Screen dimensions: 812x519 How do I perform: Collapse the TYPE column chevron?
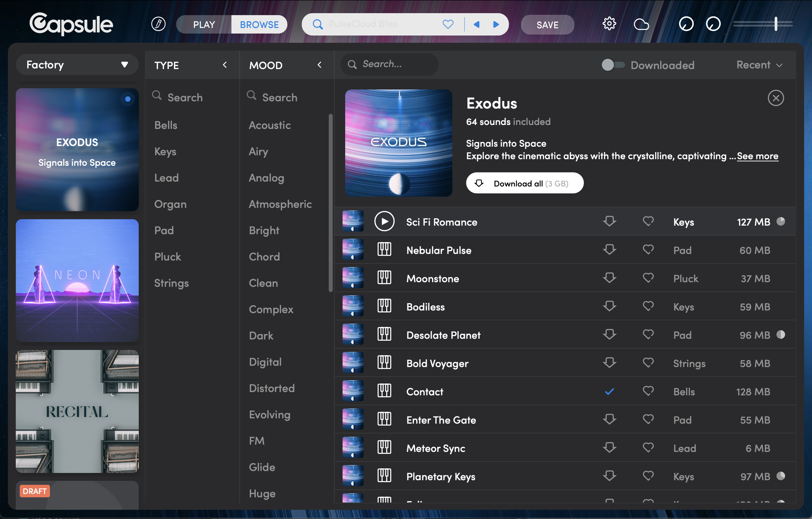coord(225,65)
